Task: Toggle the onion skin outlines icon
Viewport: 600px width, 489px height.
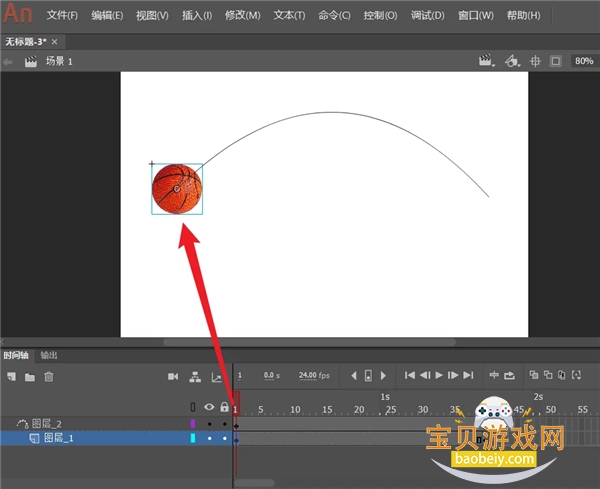Action: (x=548, y=375)
